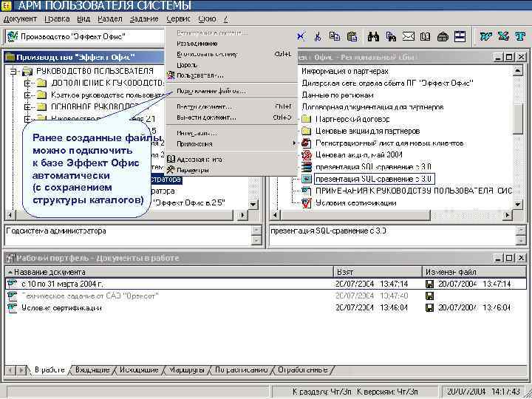Screen dimensions: 532x399
Task: Expand the Краткое руководство пользователя node
Action: 27,95
